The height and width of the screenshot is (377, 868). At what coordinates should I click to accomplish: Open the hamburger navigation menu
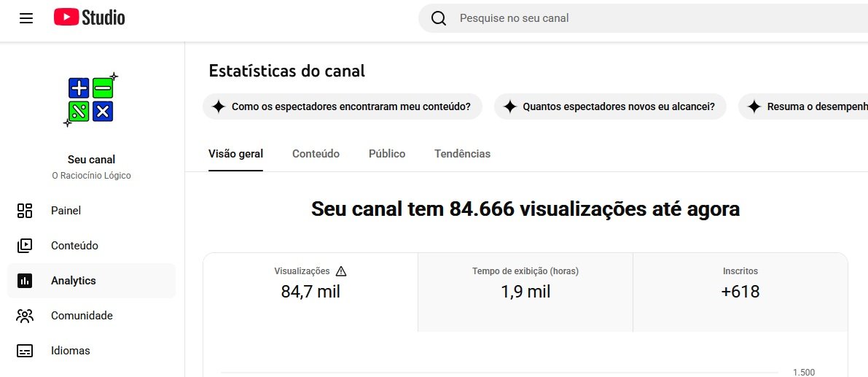pos(26,18)
